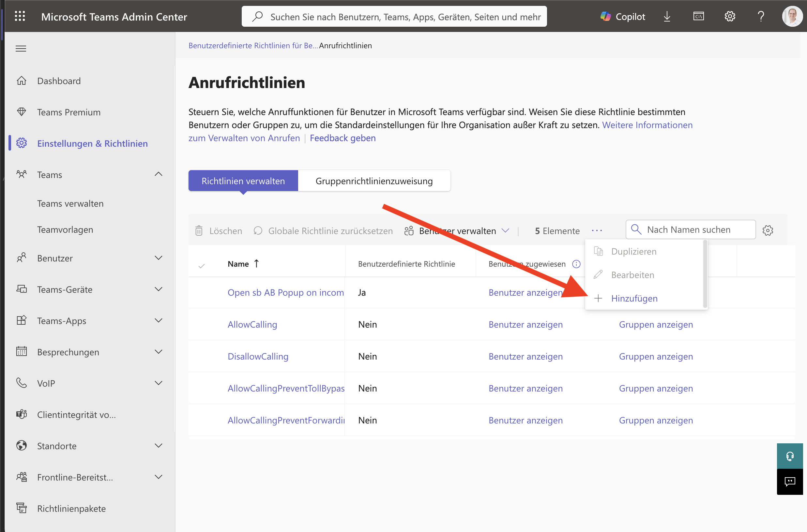
Task: Open Copilot from the top bar
Action: 623,16
